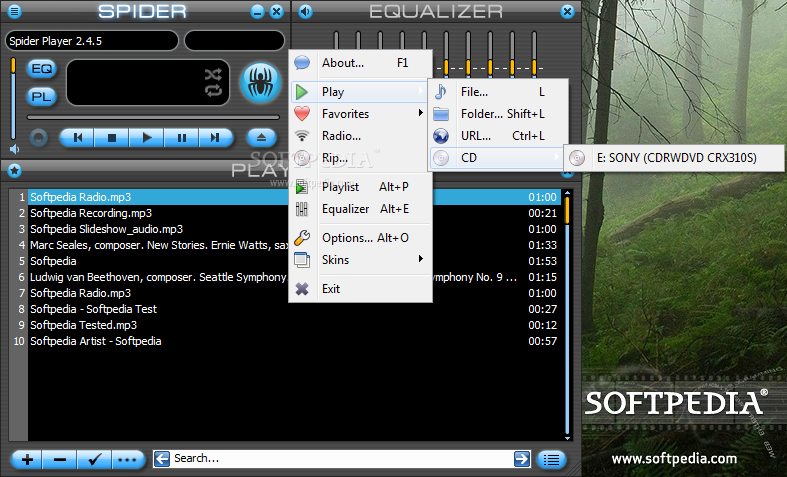This screenshot has height=477, width=787.
Task: Click the URL globe icon
Action: pos(441,136)
